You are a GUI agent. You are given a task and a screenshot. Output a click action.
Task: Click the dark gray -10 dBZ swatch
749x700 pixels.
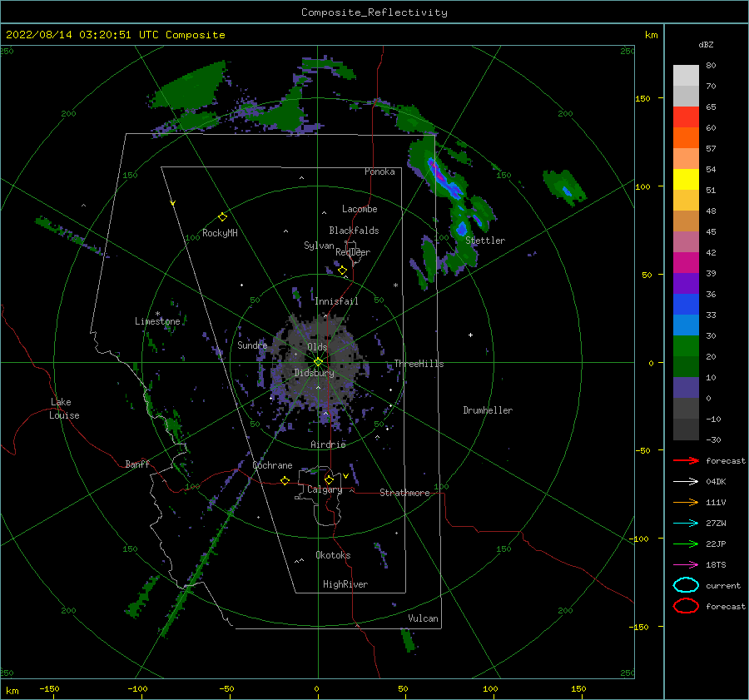coord(686,429)
